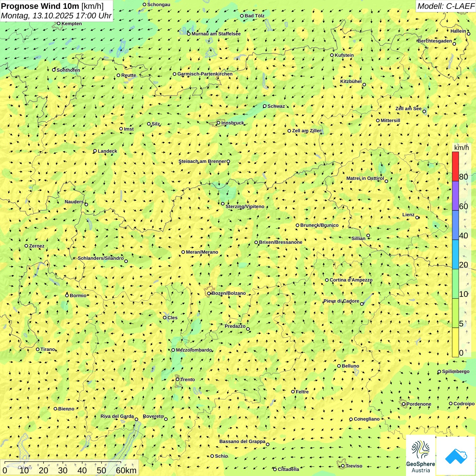This screenshot has height=476, width=476.
Task: Click the 'Mezzolombardo' label
Action: (x=194, y=350)
